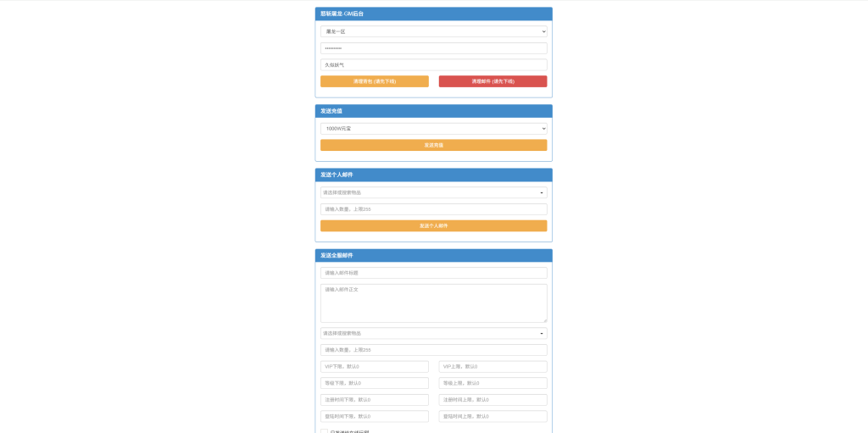Click the 注册时间下限 input field
Image resolution: width=868 pixels, height=433 pixels.
pyautogui.click(x=374, y=400)
